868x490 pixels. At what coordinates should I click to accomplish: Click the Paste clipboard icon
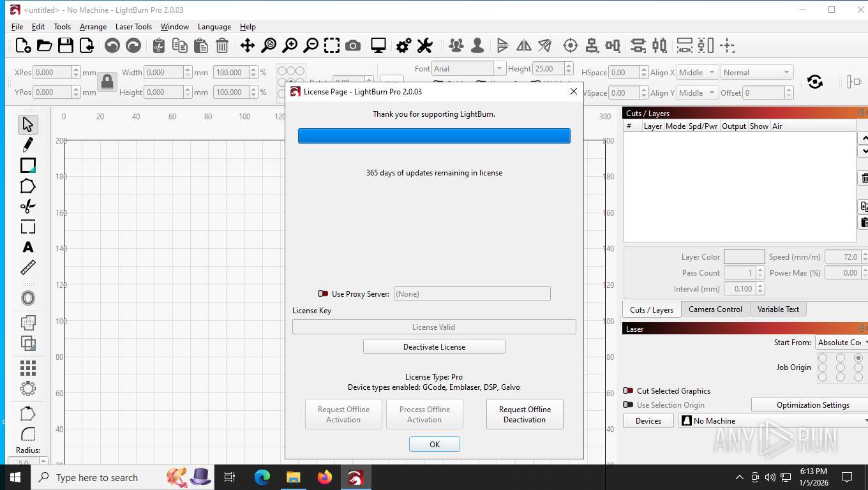201,45
